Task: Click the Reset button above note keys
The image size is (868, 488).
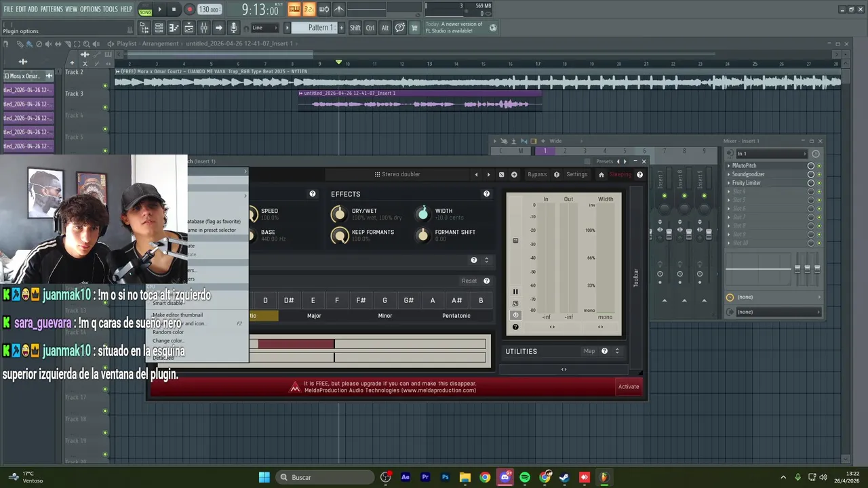Action: coord(469,281)
